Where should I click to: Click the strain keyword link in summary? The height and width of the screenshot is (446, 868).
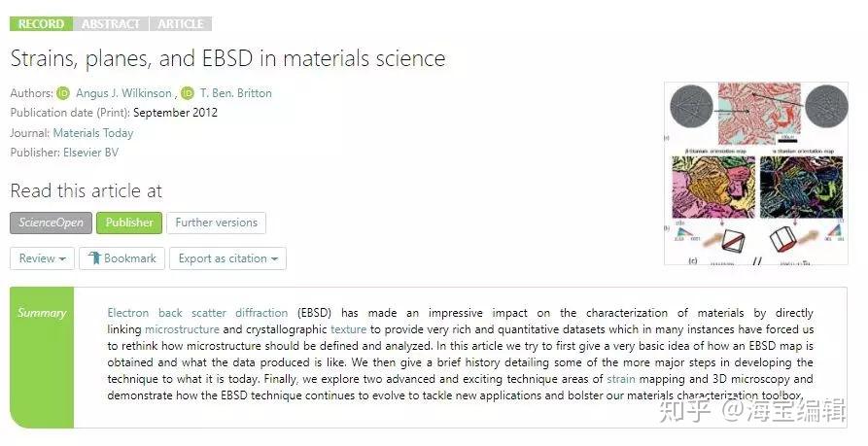pos(622,379)
